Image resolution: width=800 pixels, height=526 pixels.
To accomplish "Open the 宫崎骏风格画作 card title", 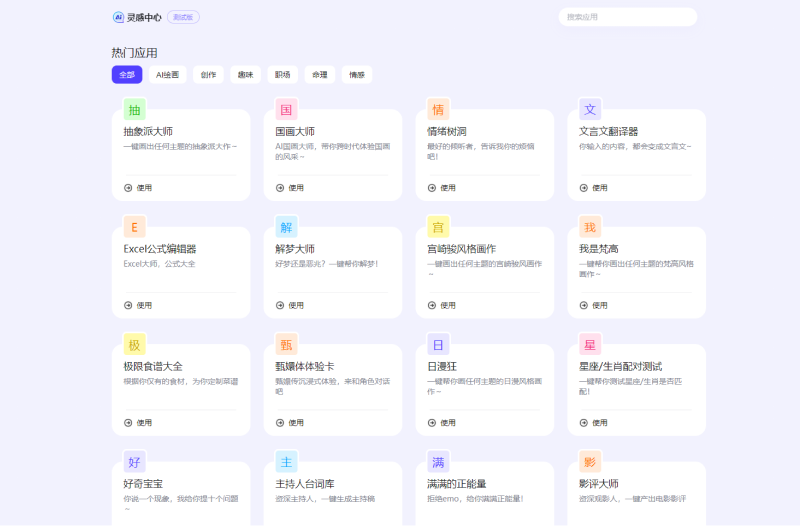I will click(461, 249).
